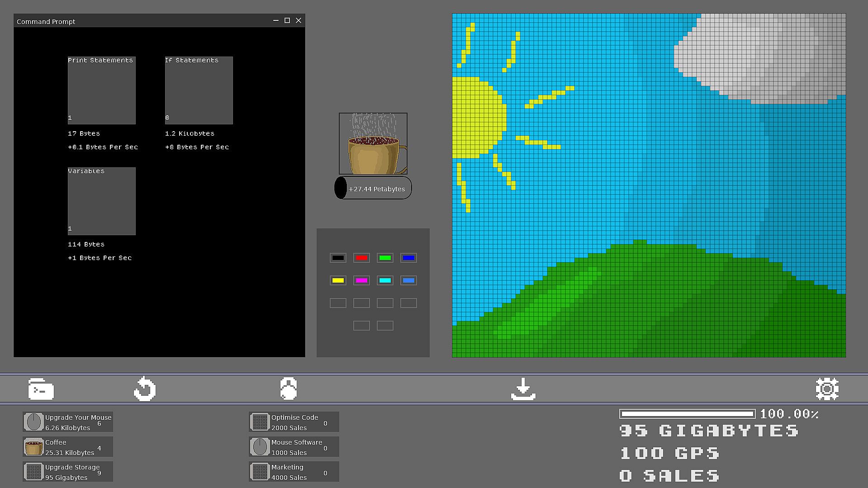The width and height of the screenshot is (868, 488).
Task: Click the "+0.1 Bytes Per Sec" rate
Action: pyautogui.click(x=103, y=147)
